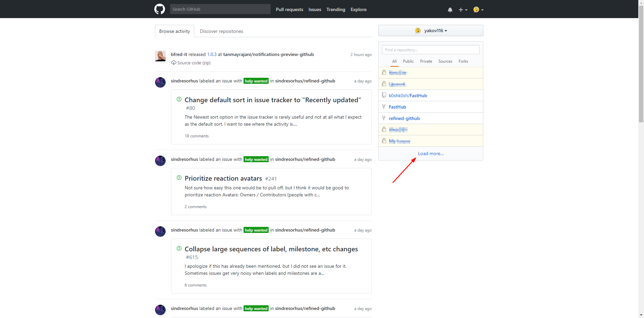The width and height of the screenshot is (644, 318).
Task: Click Pull requests in the navigation bar
Action: 289,9
